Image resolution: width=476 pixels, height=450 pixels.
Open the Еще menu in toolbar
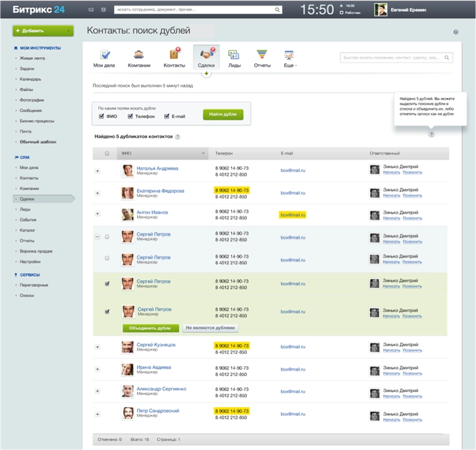click(x=290, y=58)
